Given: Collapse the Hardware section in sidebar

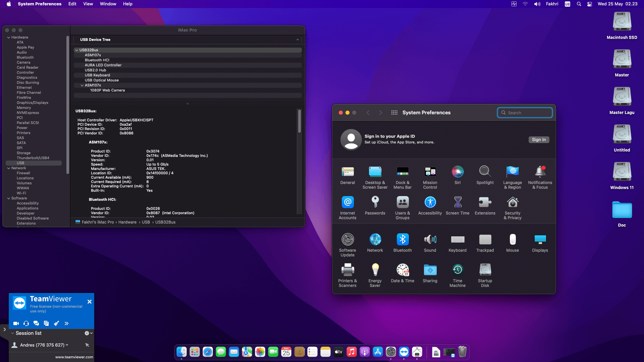Looking at the screenshot, I should tap(8, 38).
